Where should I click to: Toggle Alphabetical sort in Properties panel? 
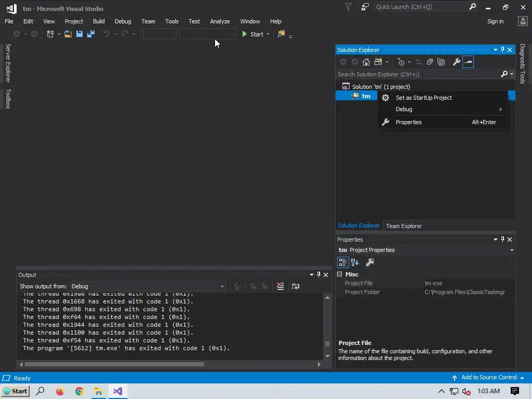355,262
